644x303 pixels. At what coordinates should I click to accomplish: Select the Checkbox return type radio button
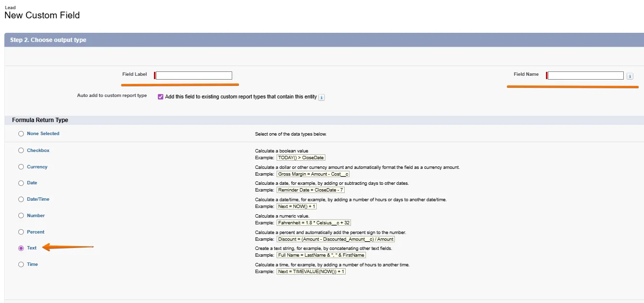21,151
